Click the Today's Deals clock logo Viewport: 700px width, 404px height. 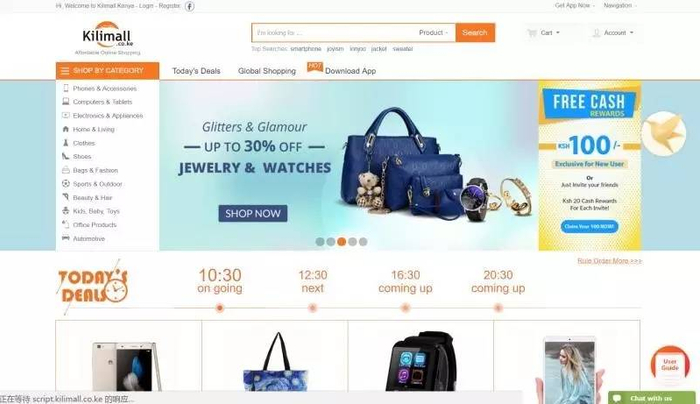(x=92, y=286)
